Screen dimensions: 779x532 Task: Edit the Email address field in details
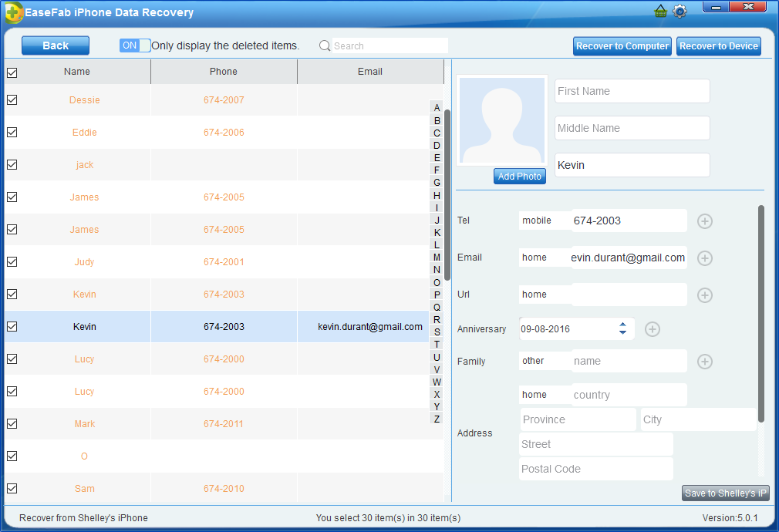pyautogui.click(x=629, y=258)
